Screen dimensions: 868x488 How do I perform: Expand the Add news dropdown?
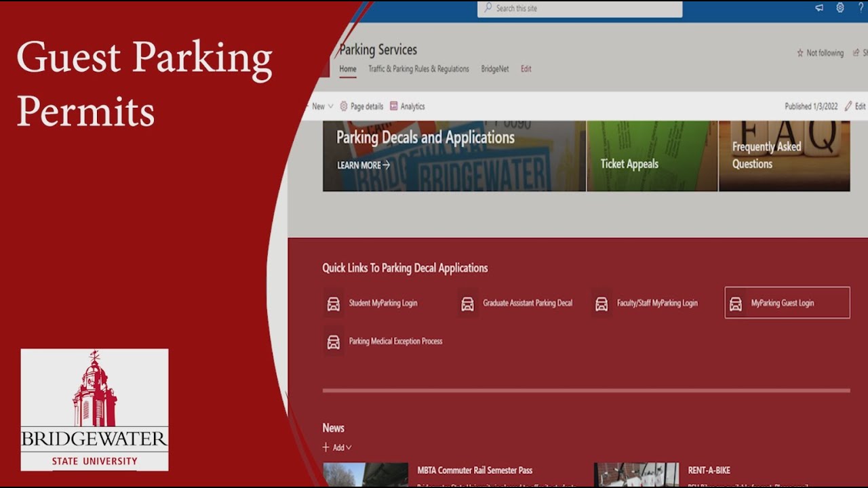click(349, 447)
